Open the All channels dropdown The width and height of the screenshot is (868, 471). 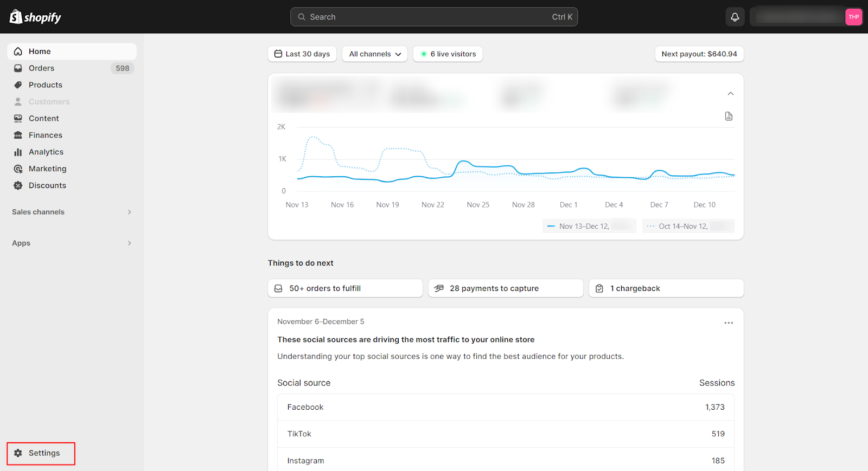click(x=375, y=54)
